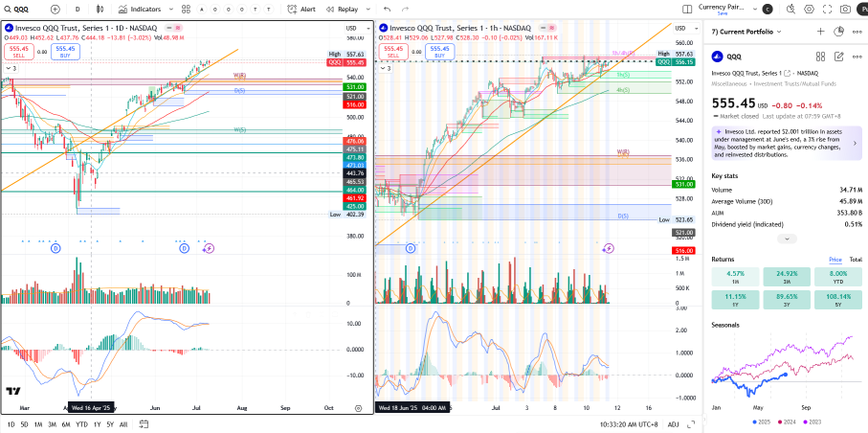
Task: Enter fullscreen mode icon
Action: pos(828,10)
